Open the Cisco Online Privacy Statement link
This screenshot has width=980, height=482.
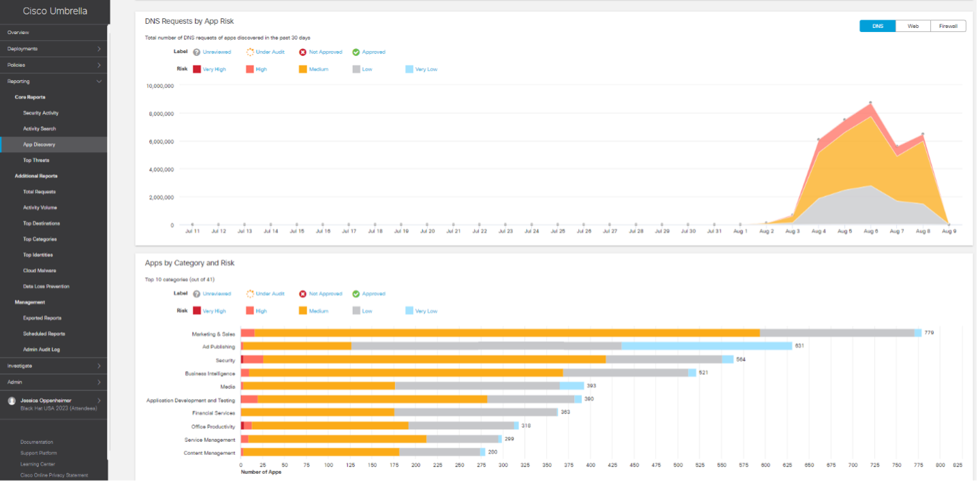[x=54, y=475]
